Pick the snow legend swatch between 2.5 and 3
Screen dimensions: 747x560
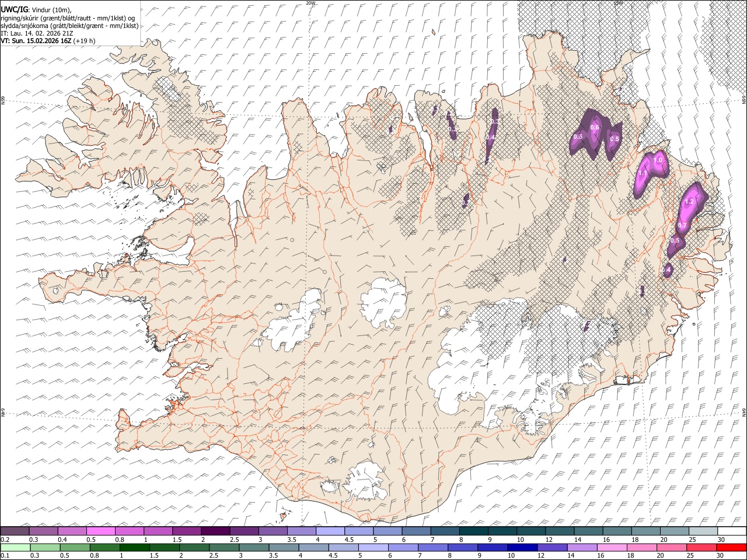(244, 531)
